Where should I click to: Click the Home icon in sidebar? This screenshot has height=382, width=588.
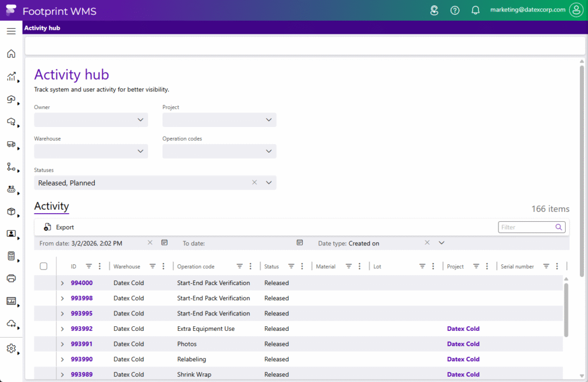click(11, 54)
